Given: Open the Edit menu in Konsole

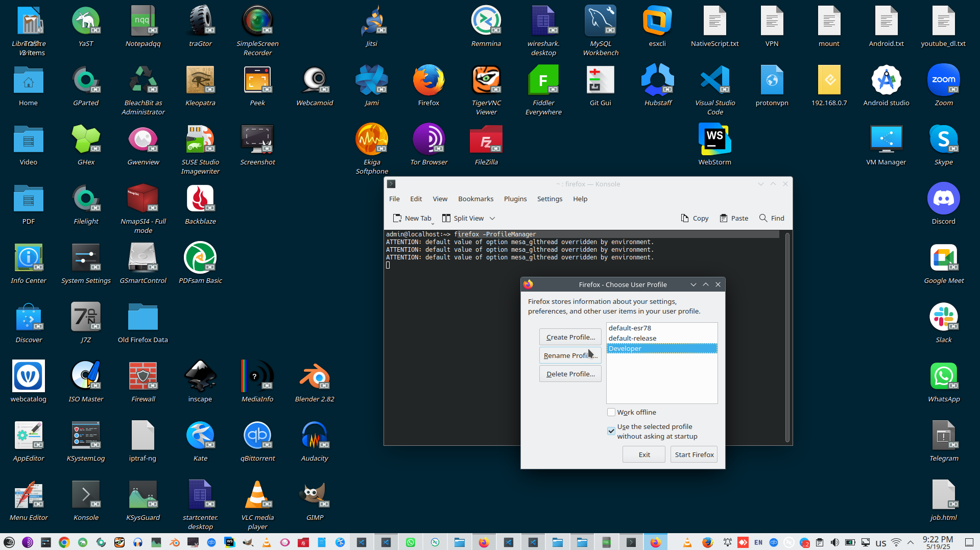Looking at the screenshot, I should click(x=416, y=199).
